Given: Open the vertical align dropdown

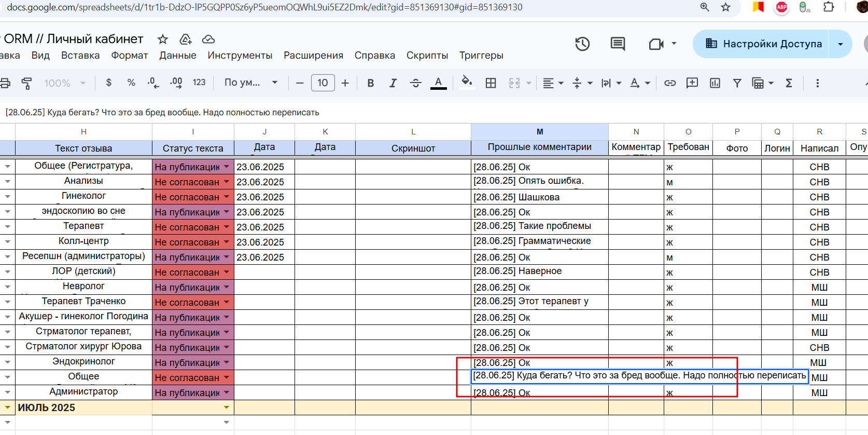Looking at the screenshot, I should pyautogui.click(x=582, y=83).
